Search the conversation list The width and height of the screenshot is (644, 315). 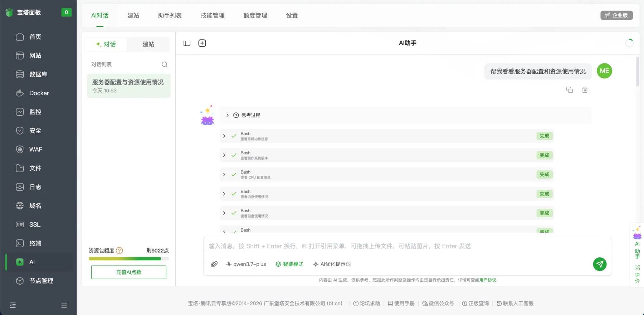click(165, 64)
